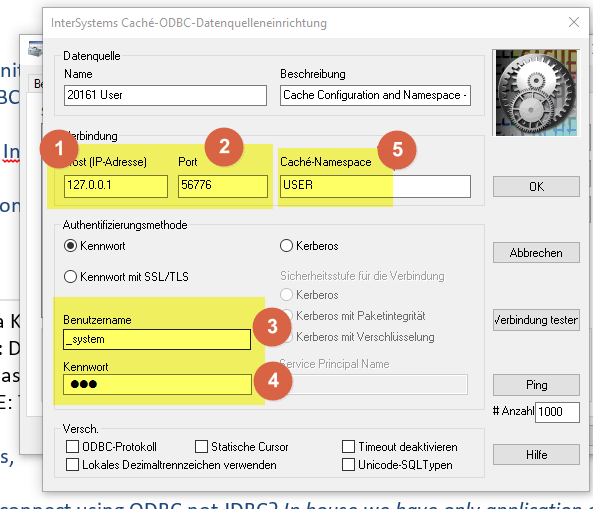Image resolution: width=593 pixels, height=509 pixels.
Task: Select the Kennwort authentication radio button
Action: click(x=70, y=246)
